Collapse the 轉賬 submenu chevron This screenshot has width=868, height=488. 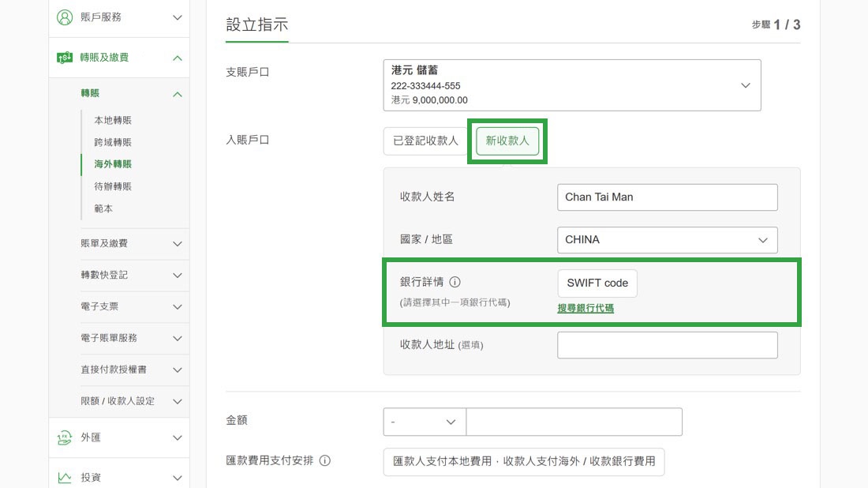click(x=177, y=94)
